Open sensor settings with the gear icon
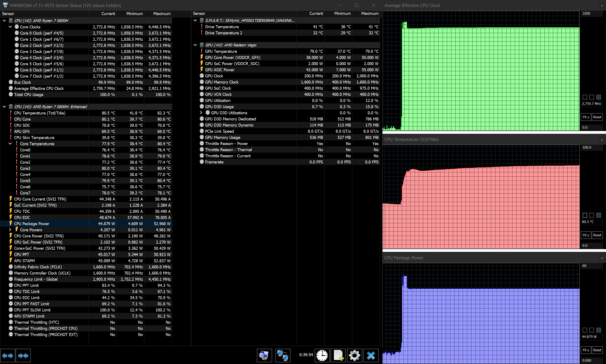 click(x=354, y=355)
